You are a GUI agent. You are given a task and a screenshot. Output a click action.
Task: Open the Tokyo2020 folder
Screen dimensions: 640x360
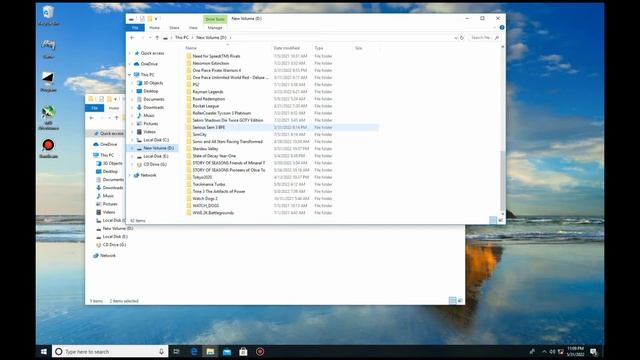coord(202,177)
